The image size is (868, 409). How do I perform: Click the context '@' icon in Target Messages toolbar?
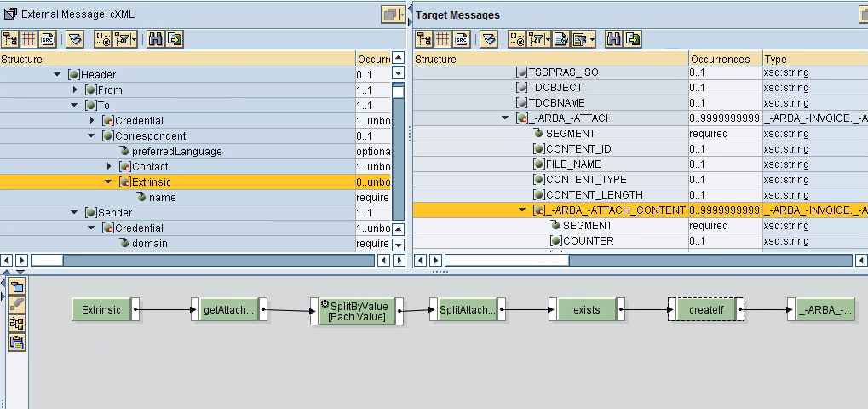(516, 39)
